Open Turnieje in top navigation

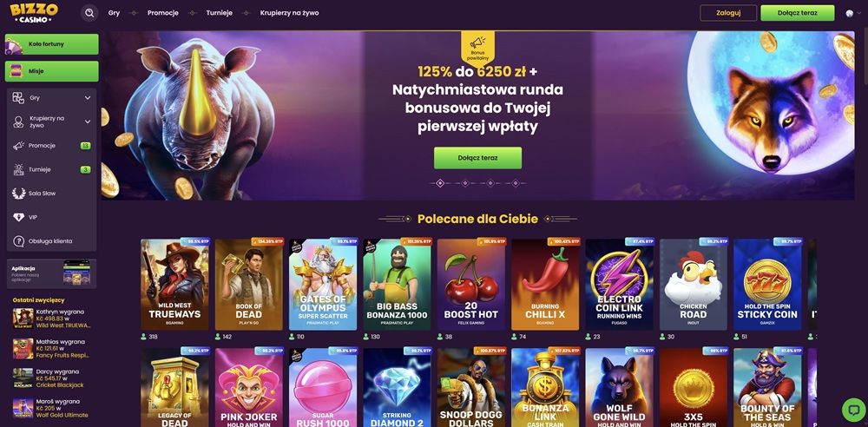coord(220,13)
